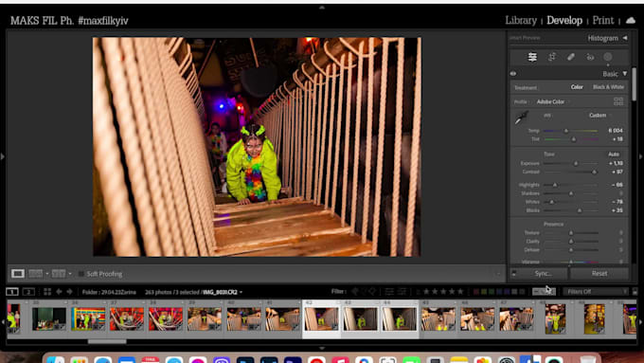Switch to the Print module
The image size is (644, 363).
pyautogui.click(x=603, y=20)
